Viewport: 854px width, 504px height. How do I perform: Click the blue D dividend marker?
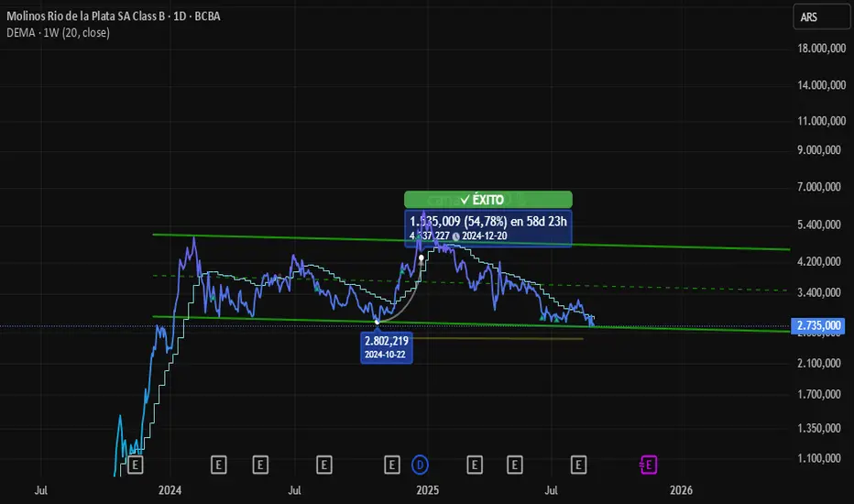420,465
